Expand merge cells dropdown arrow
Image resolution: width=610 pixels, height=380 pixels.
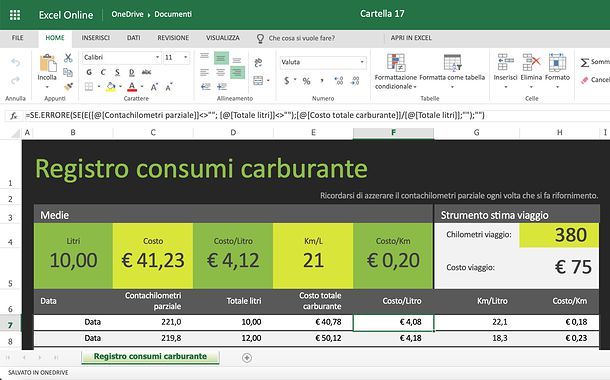coord(268,81)
